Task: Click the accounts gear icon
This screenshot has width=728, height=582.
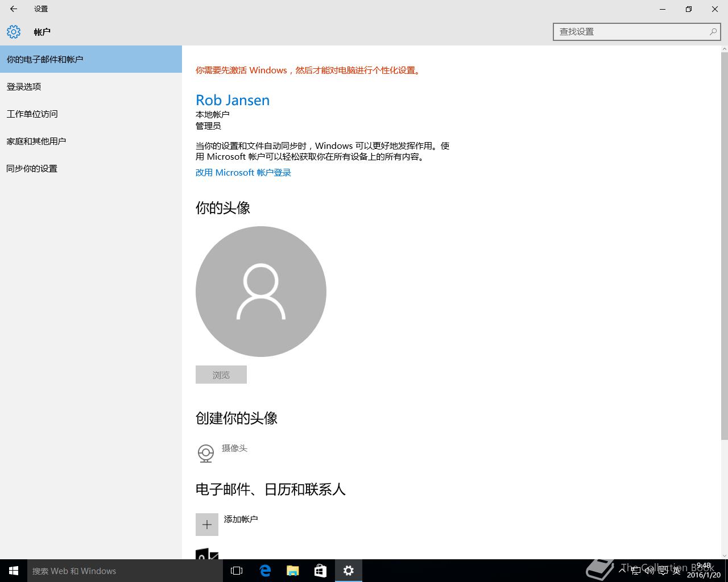Action: 14,32
